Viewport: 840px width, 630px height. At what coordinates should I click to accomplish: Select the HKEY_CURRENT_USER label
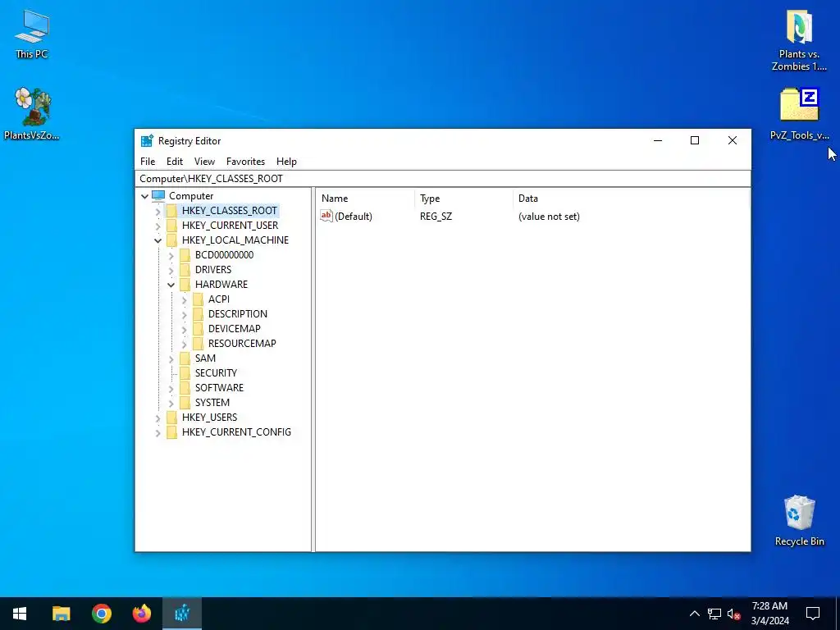point(230,226)
